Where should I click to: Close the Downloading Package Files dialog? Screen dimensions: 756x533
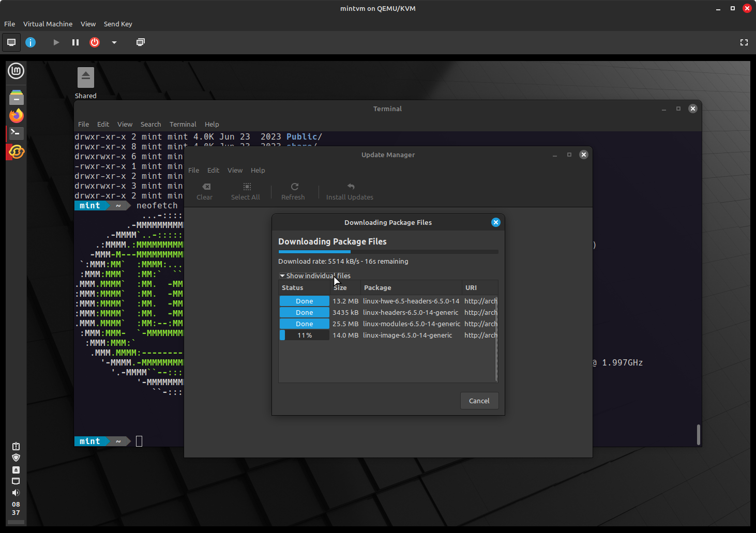point(496,222)
